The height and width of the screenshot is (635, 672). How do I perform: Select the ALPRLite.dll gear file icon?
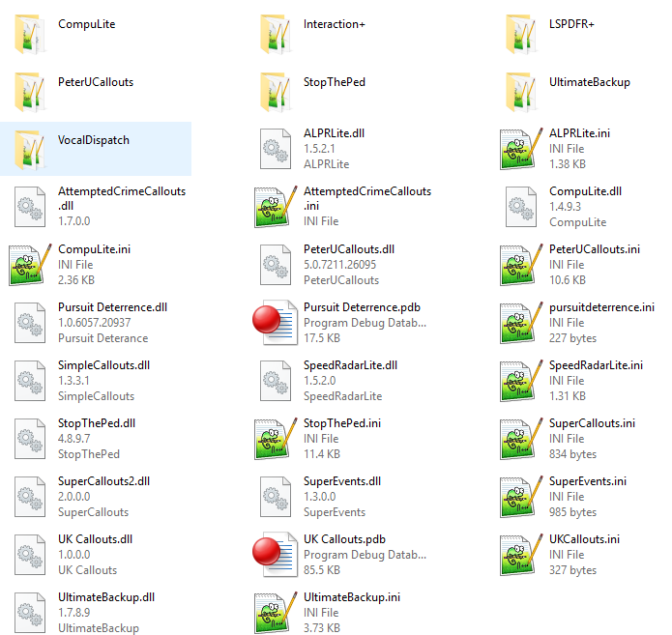(276, 149)
